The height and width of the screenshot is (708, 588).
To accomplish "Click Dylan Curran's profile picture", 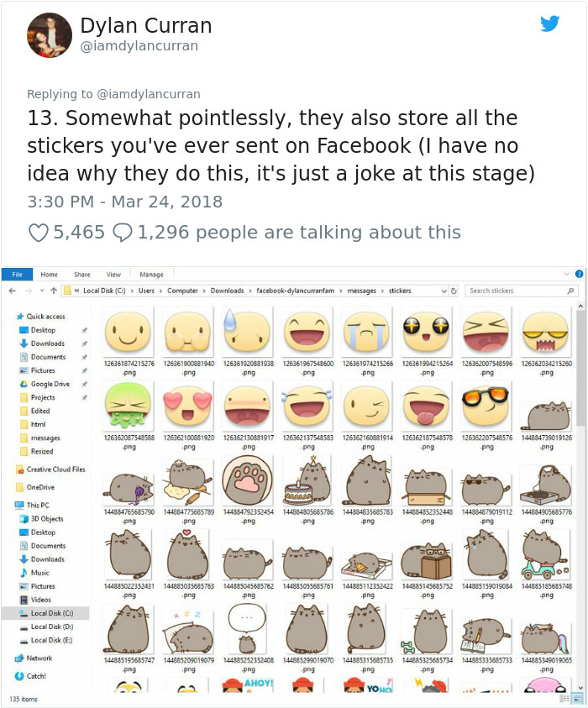I will point(50,35).
